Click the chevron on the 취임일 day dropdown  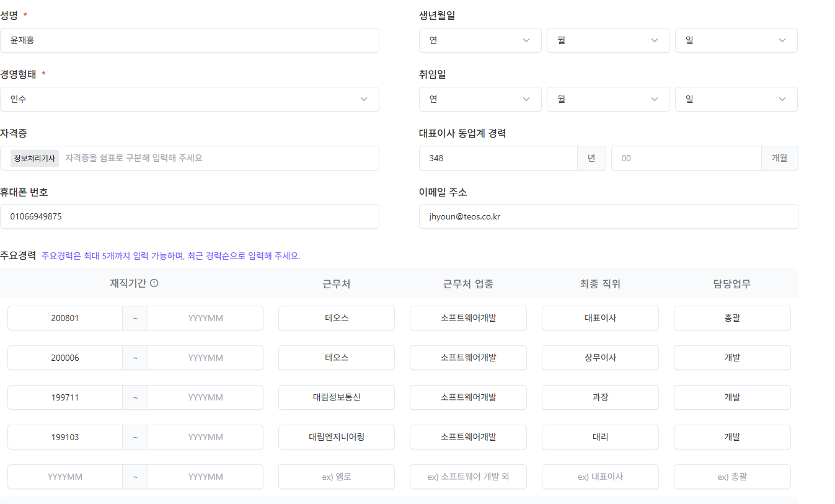click(x=782, y=99)
